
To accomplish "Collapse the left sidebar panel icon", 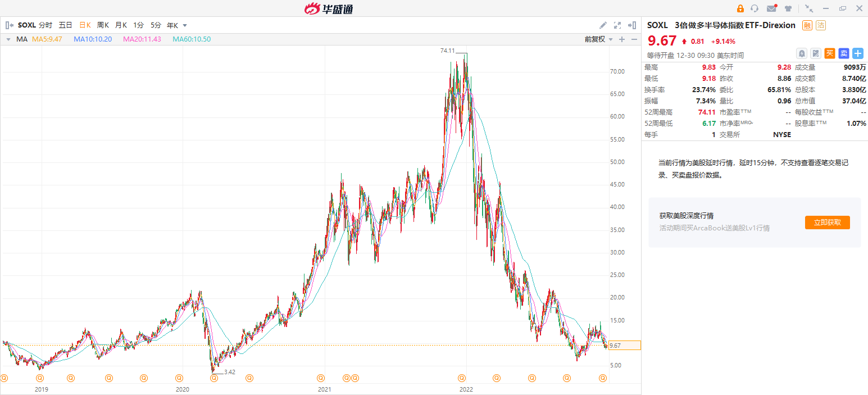I will coord(9,25).
